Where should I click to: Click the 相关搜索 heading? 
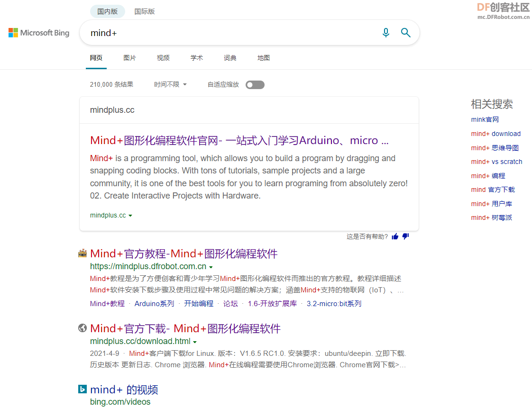[492, 104]
